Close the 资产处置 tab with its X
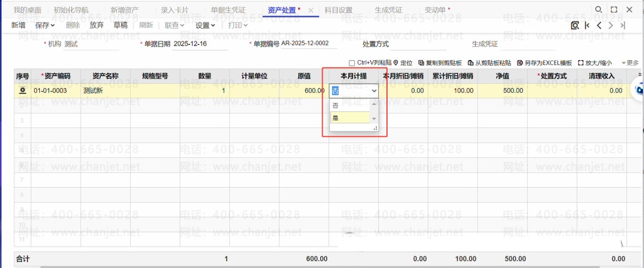Viewport: 644px width, 268px height. [x=311, y=10]
